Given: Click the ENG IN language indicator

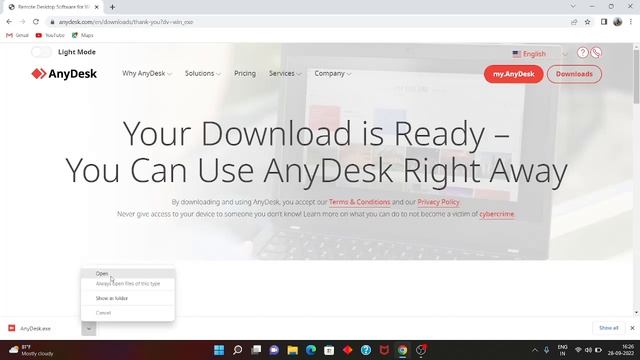Looking at the screenshot, I should coord(562,350).
